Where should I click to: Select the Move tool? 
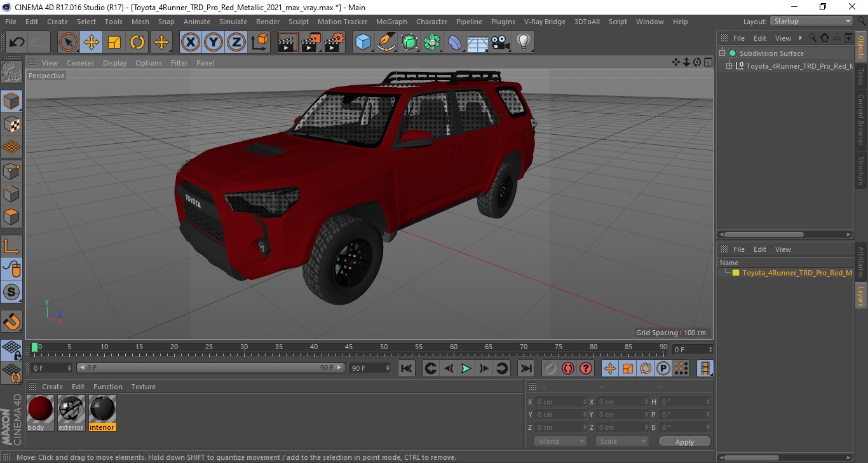[92, 43]
